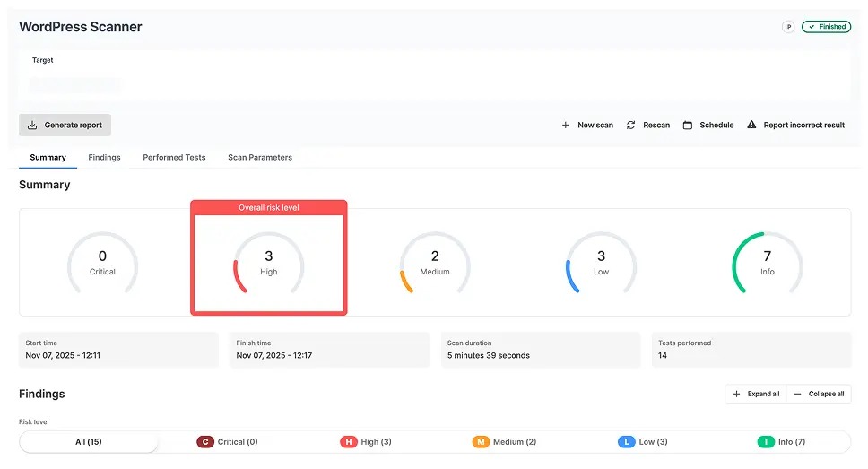This screenshot has width=868, height=469.
Task: Click the Rescan button label
Action: click(656, 126)
